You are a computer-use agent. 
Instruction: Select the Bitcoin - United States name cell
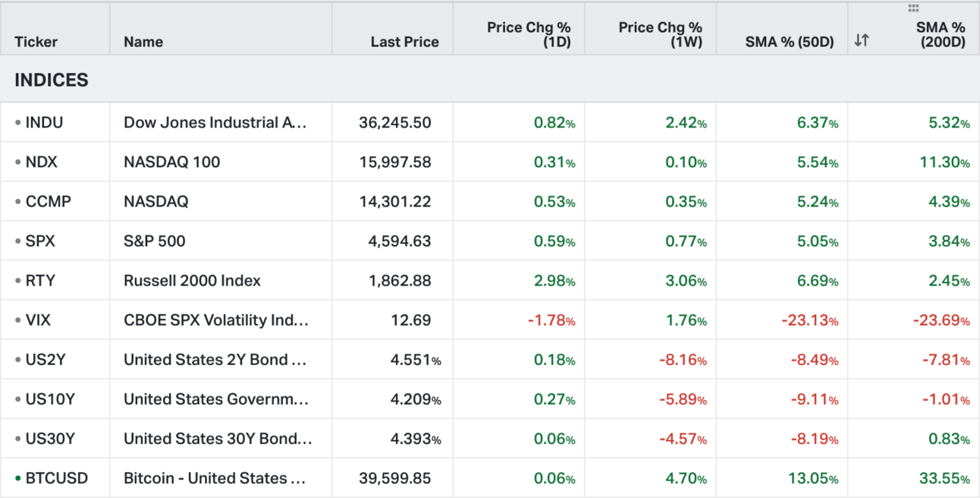pyautogui.click(x=221, y=478)
